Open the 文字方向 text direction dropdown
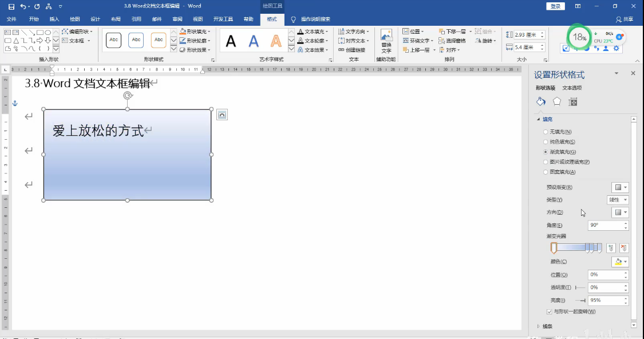Viewport: 644px width, 339px height. (354, 31)
